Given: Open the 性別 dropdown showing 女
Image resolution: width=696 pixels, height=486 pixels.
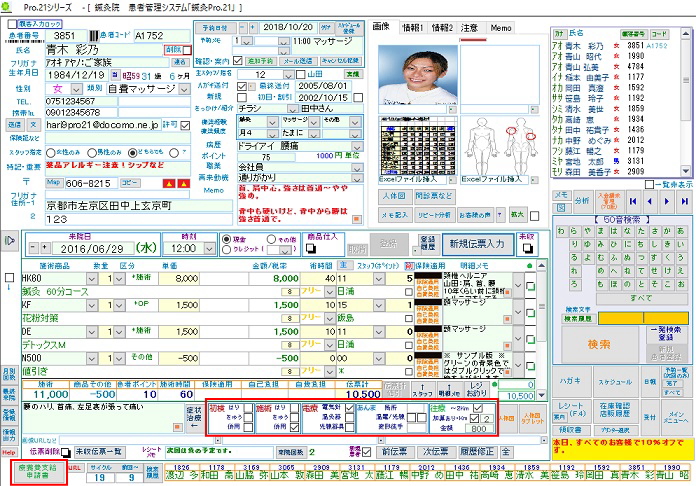Looking at the screenshot, I should 76,89.
